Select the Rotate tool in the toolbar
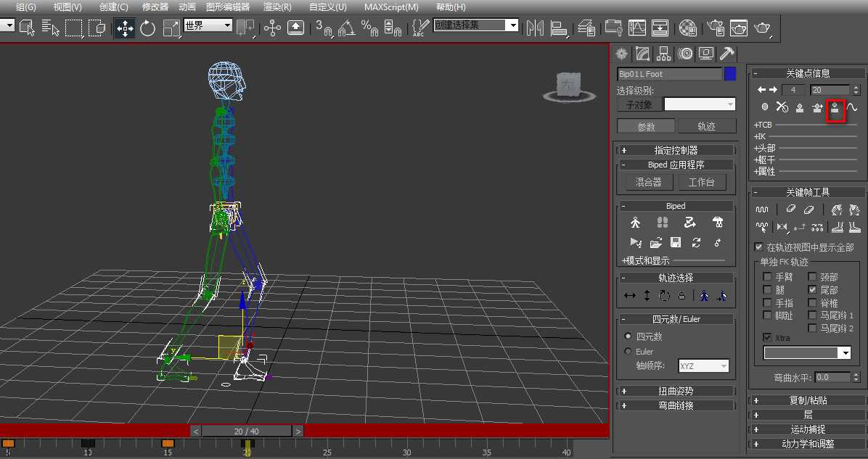Screen dimensions: 868x459 pyautogui.click(x=148, y=28)
